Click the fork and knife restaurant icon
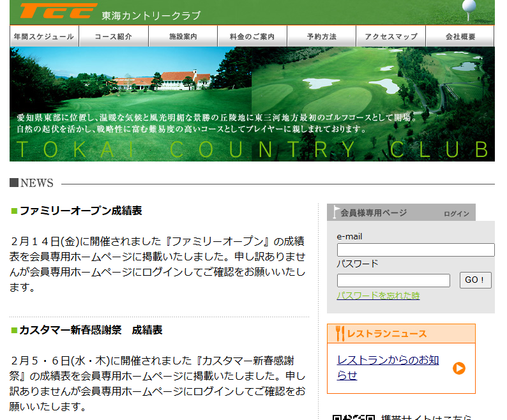Viewport: 507px width, 420px height. 340,333
